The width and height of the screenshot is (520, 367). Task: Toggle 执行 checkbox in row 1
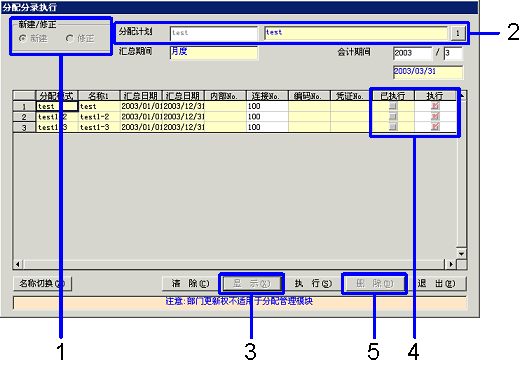pyautogui.click(x=435, y=106)
